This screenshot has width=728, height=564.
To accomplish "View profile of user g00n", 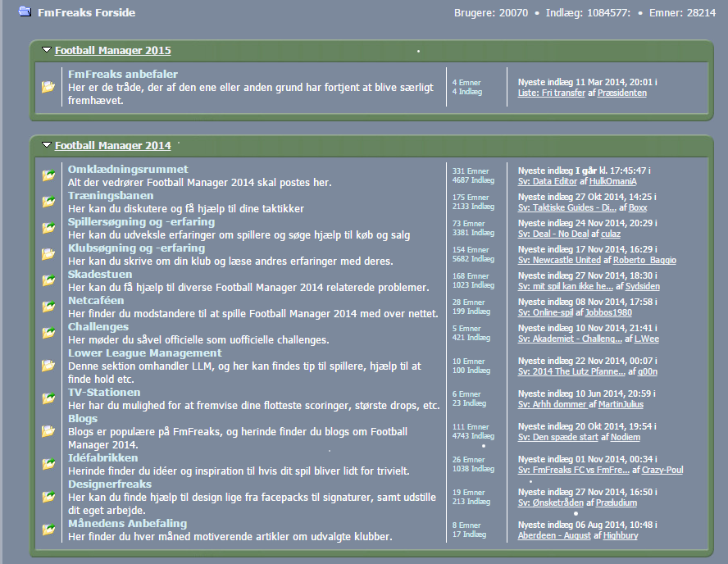I will point(648,372).
